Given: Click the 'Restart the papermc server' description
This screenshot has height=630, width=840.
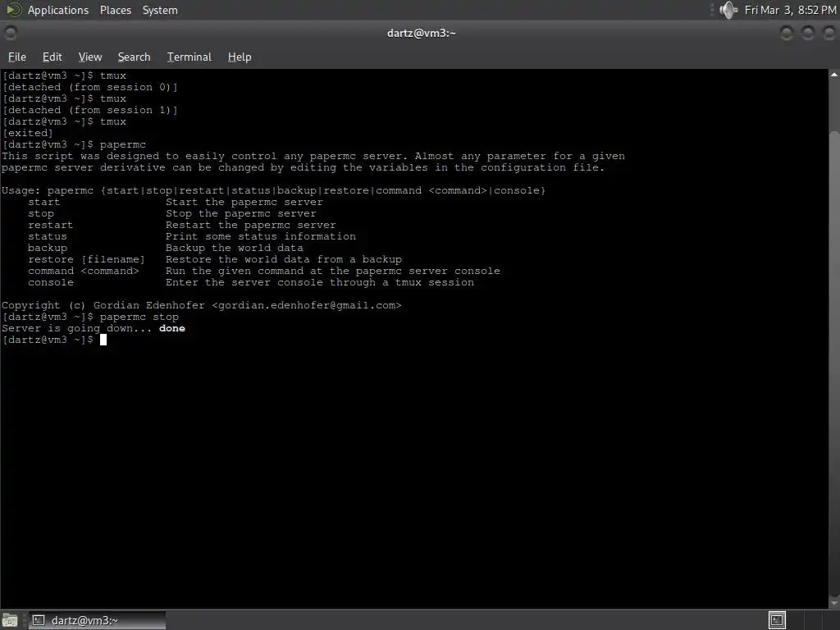Looking at the screenshot, I should tap(251, 225).
